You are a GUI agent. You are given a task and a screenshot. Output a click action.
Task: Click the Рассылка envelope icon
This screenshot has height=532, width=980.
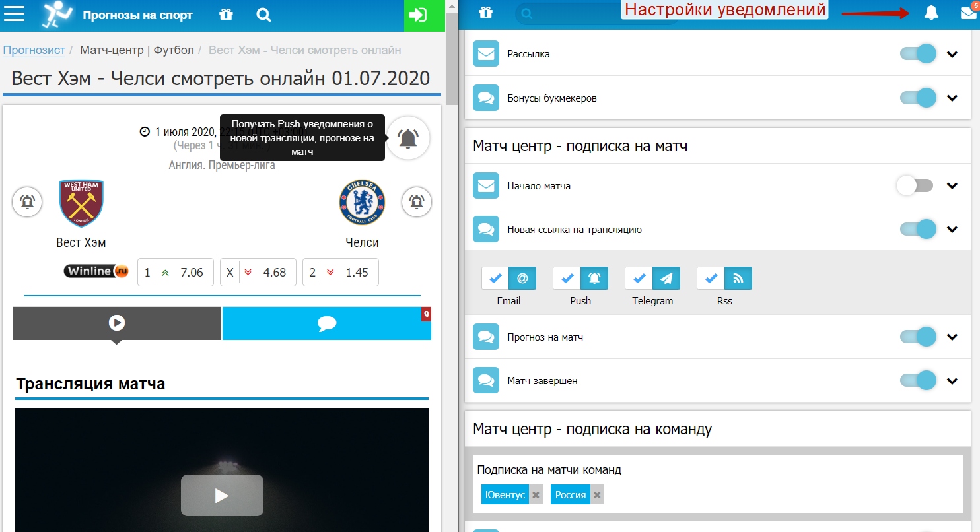pyautogui.click(x=486, y=54)
